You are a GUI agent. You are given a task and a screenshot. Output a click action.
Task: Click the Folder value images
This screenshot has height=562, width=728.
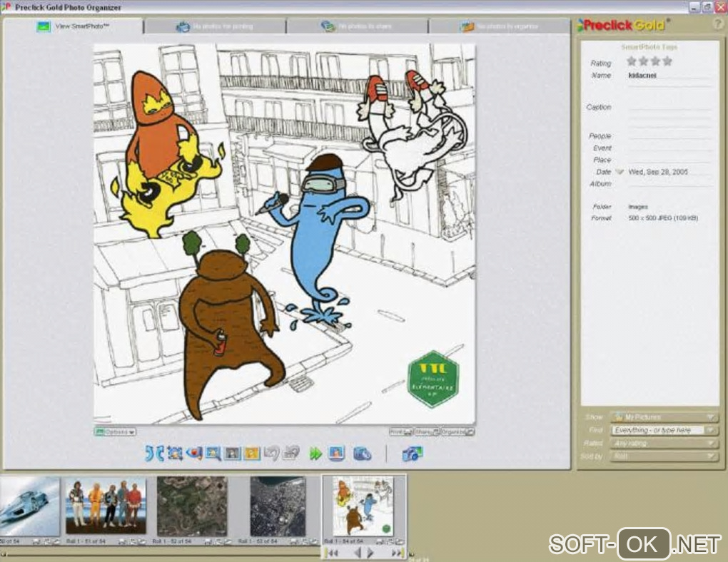[638, 207]
